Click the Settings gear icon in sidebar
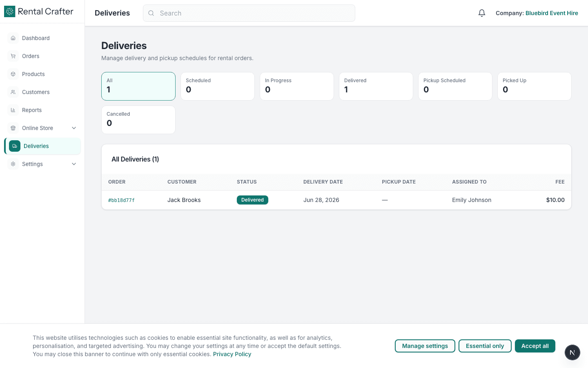Image resolution: width=588 pixels, height=368 pixels. [13, 164]
